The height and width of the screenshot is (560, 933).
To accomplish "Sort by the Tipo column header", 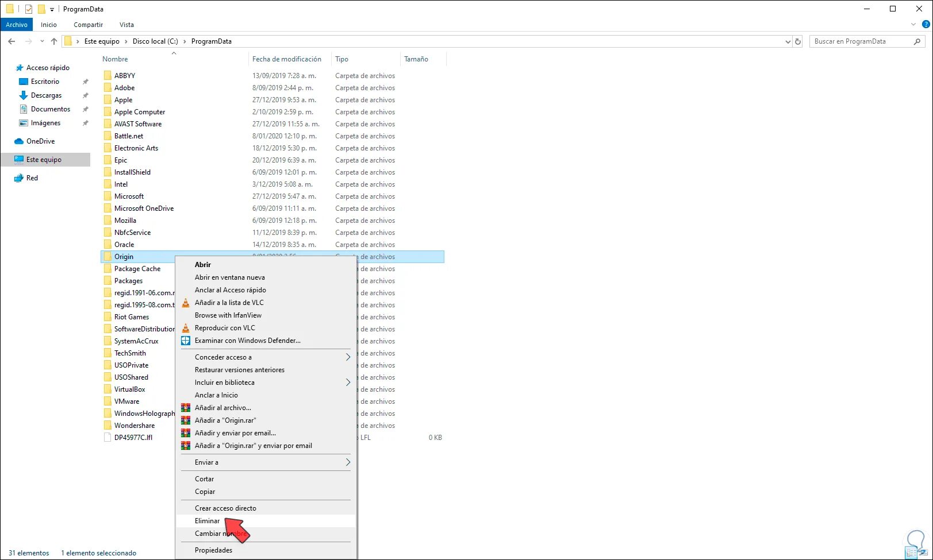I will [x=341, y=59].
